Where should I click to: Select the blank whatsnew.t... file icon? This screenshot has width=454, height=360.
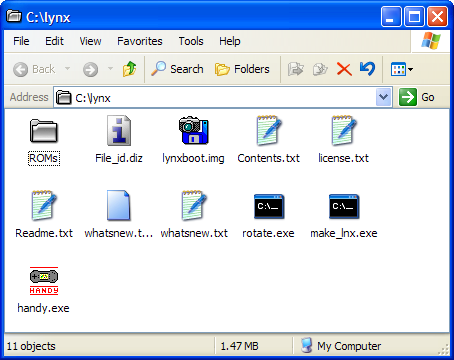click(x=119, y=205)
